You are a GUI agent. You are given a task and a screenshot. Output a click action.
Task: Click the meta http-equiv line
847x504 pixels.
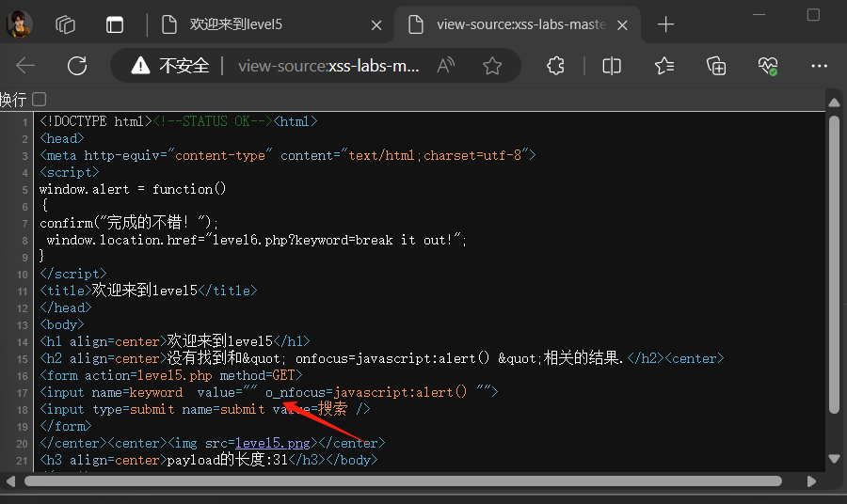coord(287,155)
